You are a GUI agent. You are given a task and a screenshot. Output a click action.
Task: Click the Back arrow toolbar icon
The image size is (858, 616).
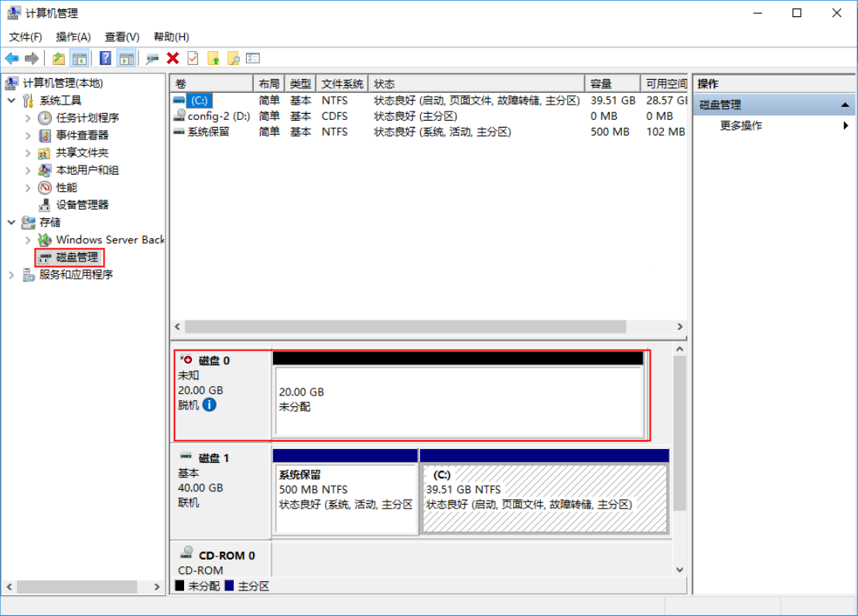[x=12, y=58]
